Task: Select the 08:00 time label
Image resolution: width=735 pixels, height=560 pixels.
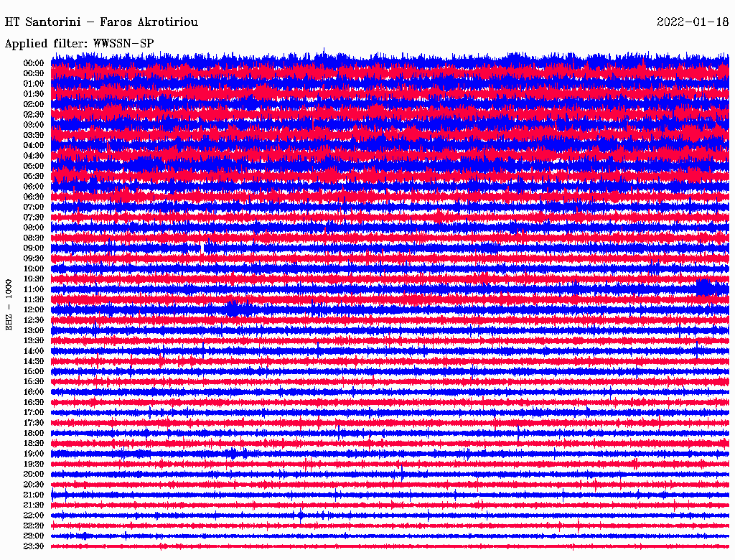Action: tap(34, 228)
